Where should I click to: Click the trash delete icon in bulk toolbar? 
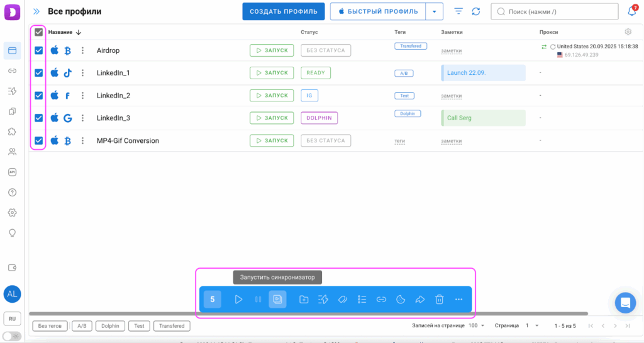[x=440, y=300]
